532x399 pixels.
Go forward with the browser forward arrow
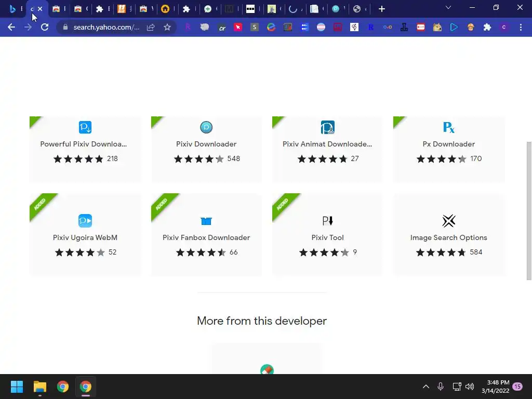[x=28, y=27]
